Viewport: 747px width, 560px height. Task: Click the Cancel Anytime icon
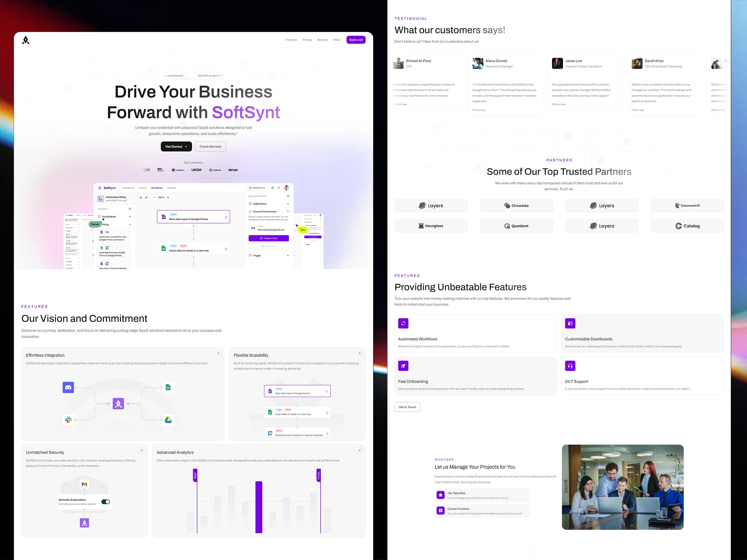pyautogui.click(x=440, y=511)
